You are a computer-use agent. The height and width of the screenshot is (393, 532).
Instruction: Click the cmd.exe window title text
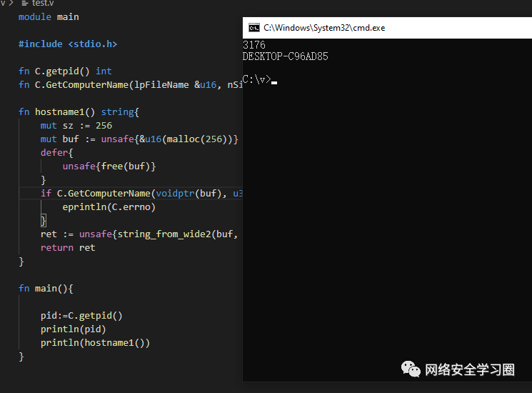pos(323,28)
